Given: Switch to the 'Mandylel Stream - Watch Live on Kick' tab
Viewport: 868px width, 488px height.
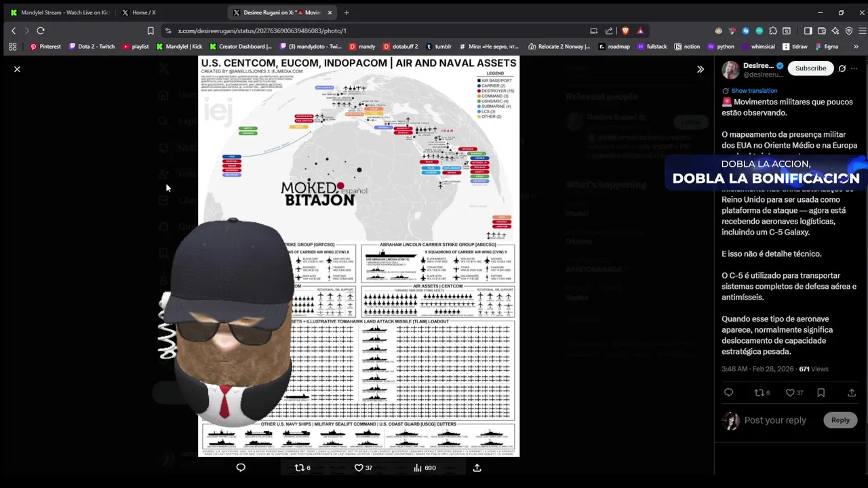Looking at the screenshot, I should point(60,12).
